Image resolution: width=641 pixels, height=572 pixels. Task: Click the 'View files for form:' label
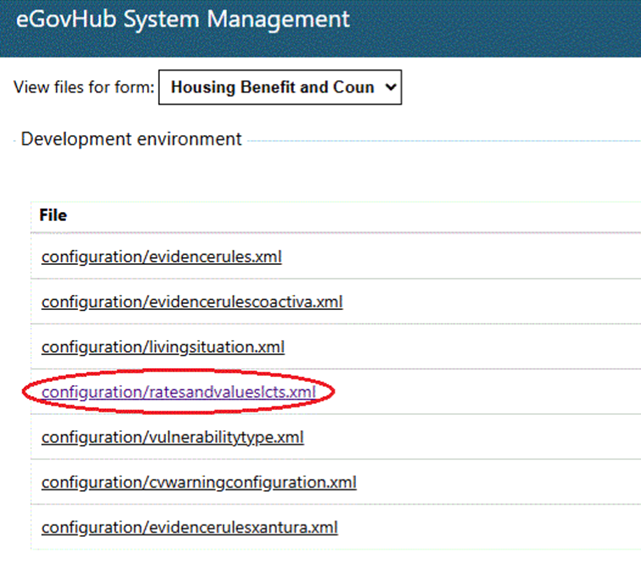84,87
